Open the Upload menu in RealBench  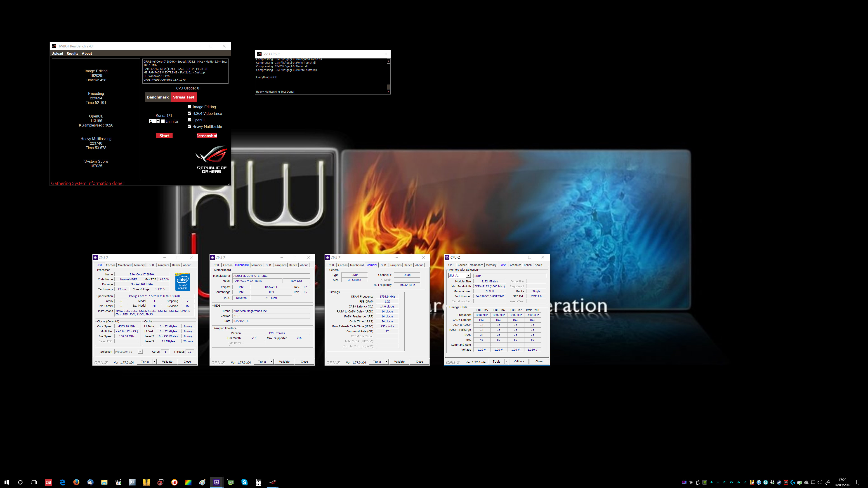click(x=57, y=54)
